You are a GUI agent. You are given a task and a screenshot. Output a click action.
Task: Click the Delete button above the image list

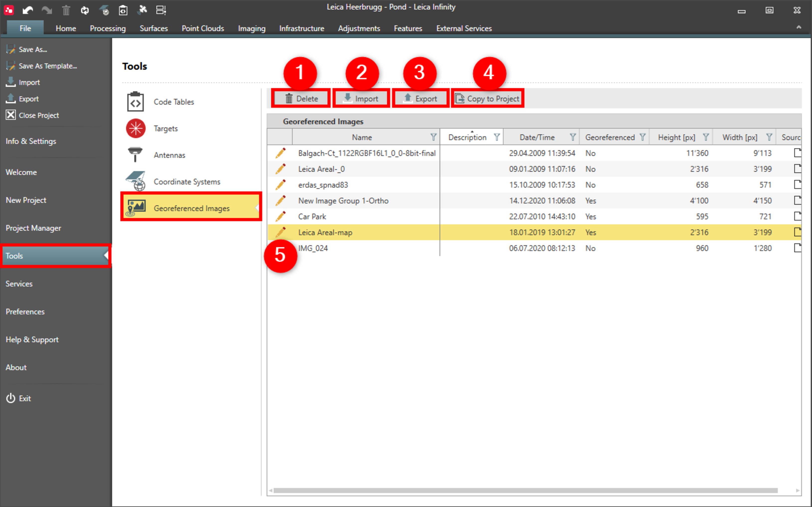click(301, 99)
